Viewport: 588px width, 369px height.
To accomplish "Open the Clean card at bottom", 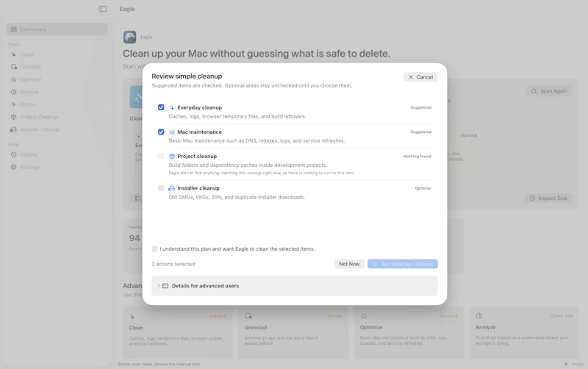I will [x=178, y=332].
